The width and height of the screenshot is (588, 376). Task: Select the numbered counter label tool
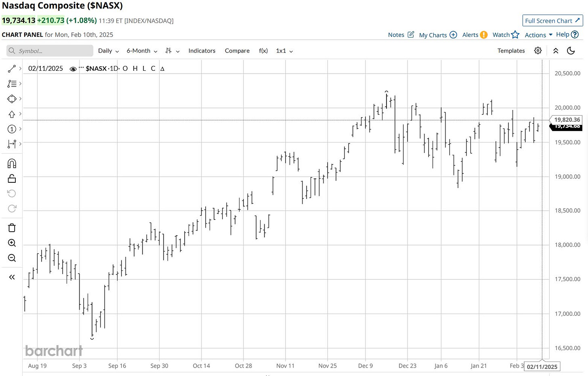12,129
